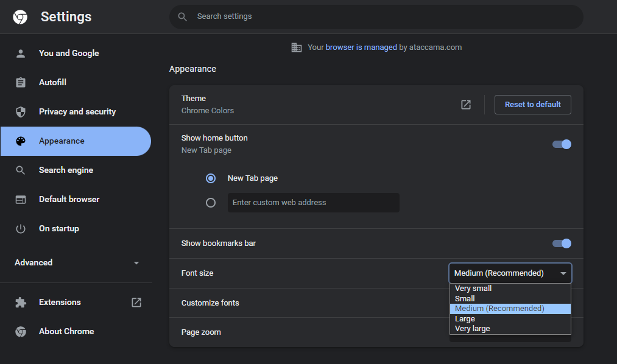Select the New Tab page radio button
The height and width of the screenshot is (364, 617).
point(211,178)
